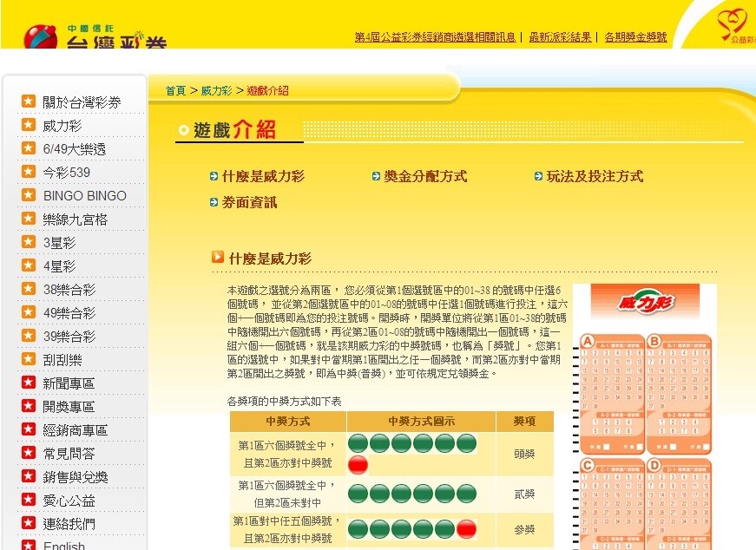Click the red star icon beside 常見問答
The height and width of the screenshot is (550, 756).
[x=28, y=453]
